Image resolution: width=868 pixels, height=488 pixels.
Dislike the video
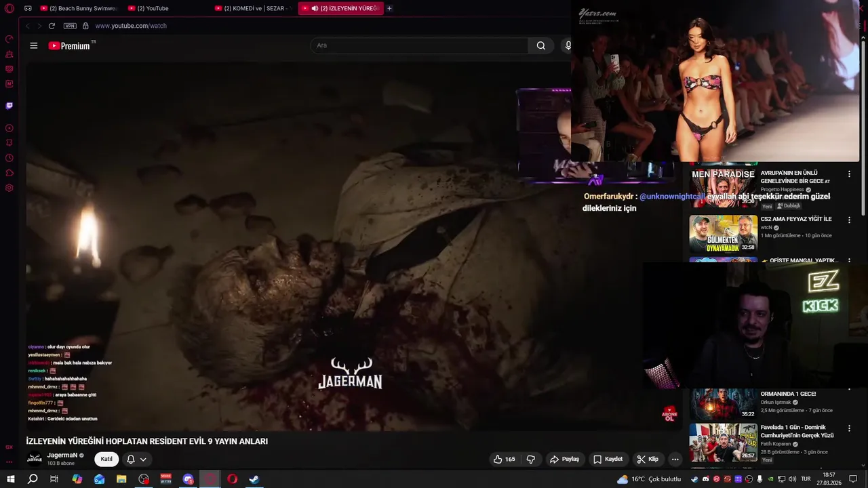pyautogui.click(x=530, y=459)
